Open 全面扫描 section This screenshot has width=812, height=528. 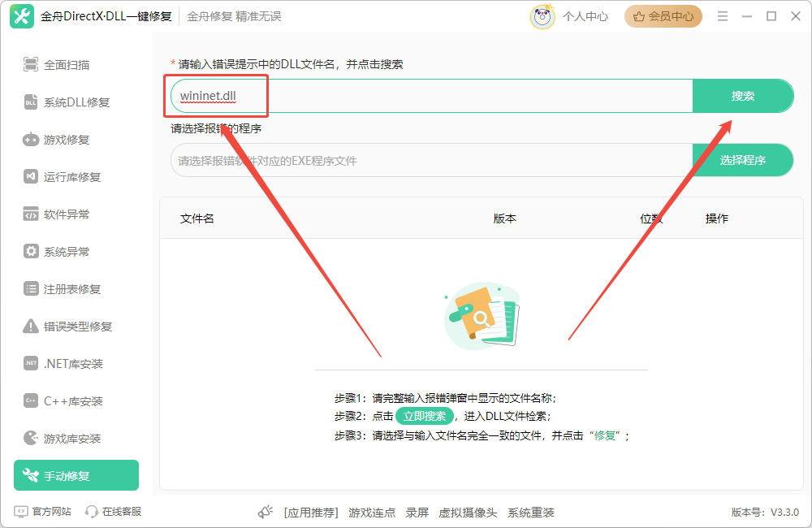pyautogui.click(x=76, y=65)
